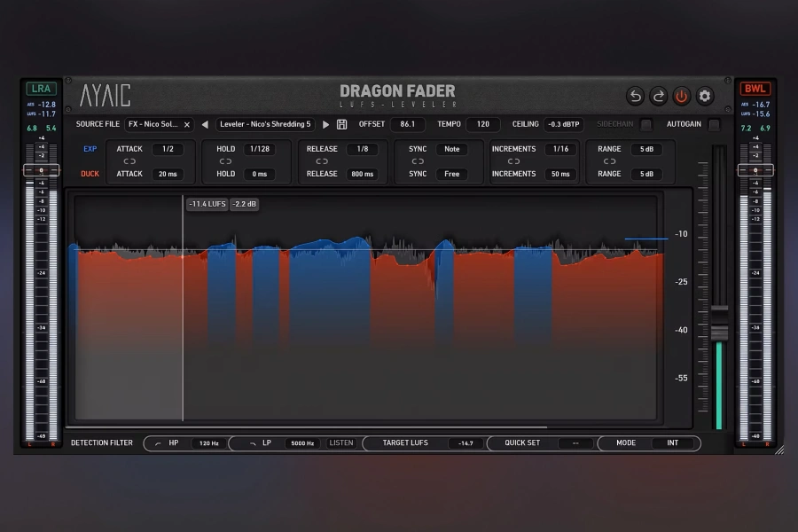Change DUCK Attack value 20 ms

tap(168, 174)
